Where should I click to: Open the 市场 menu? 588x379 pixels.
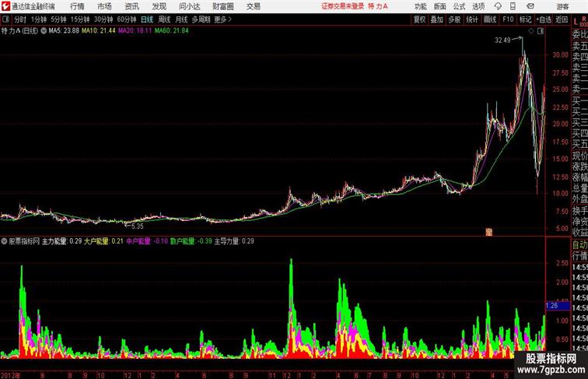click(x=104, y=6)
